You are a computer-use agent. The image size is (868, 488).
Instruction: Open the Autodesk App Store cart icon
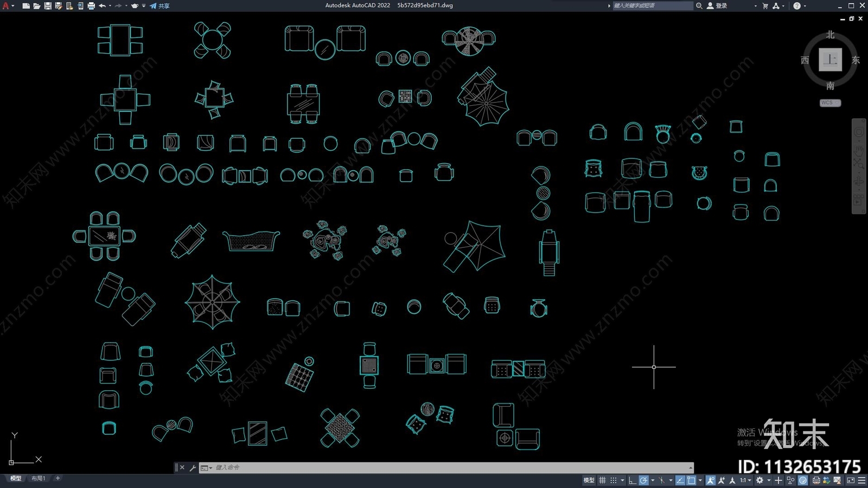(765, 6)
